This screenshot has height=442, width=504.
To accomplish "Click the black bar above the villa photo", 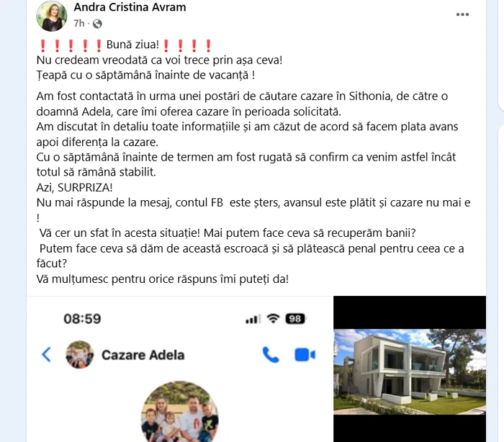I will (410, 312).
